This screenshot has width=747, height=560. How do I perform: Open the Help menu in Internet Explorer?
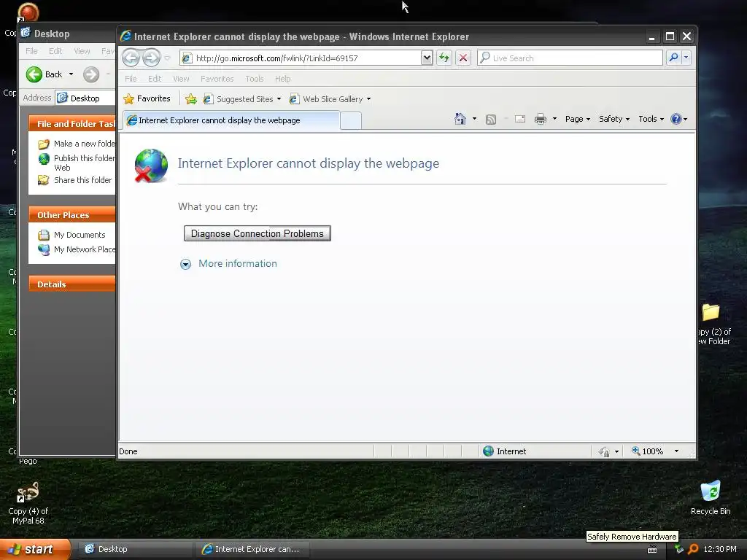pos(282,79)
